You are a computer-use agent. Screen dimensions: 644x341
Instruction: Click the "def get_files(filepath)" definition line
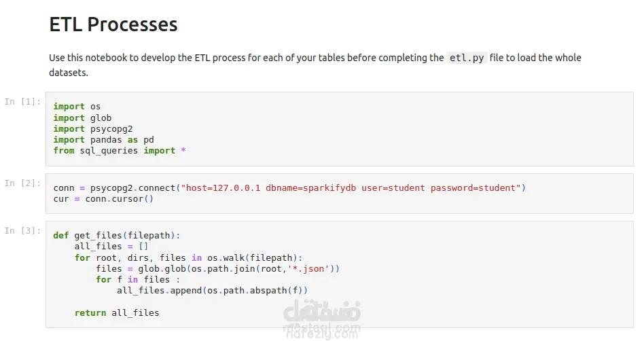coord(116,235)
